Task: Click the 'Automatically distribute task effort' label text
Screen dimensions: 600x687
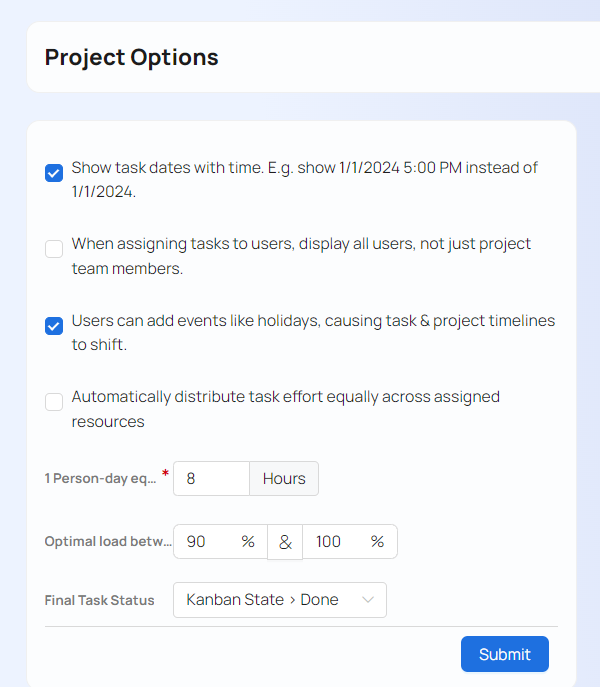Action: 285,397
